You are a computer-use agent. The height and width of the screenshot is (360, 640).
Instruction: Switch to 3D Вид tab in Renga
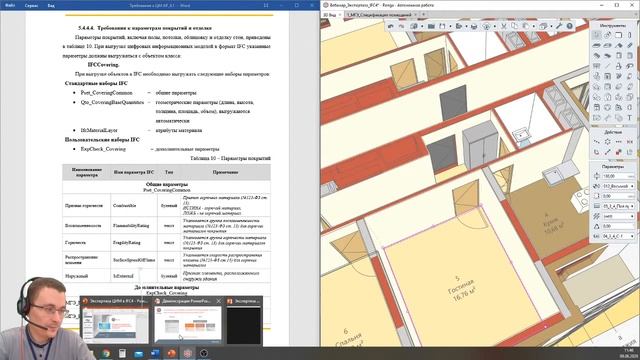pos(330,15)
